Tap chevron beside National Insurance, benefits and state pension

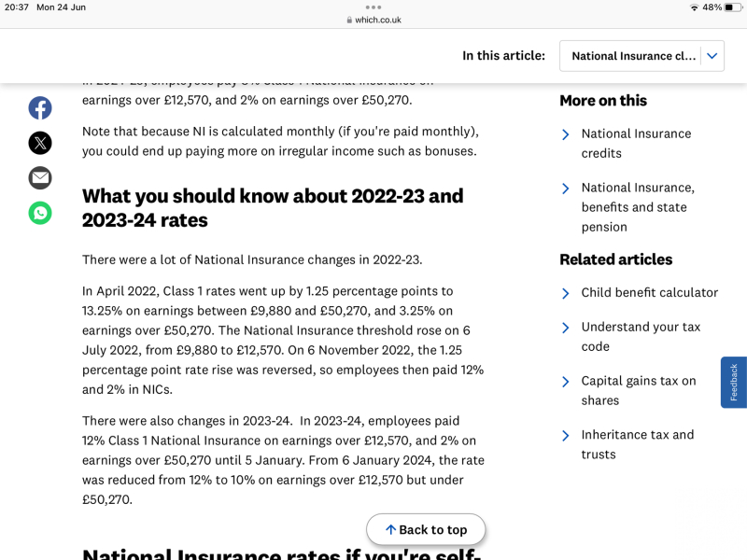click(x=566, y=189)
